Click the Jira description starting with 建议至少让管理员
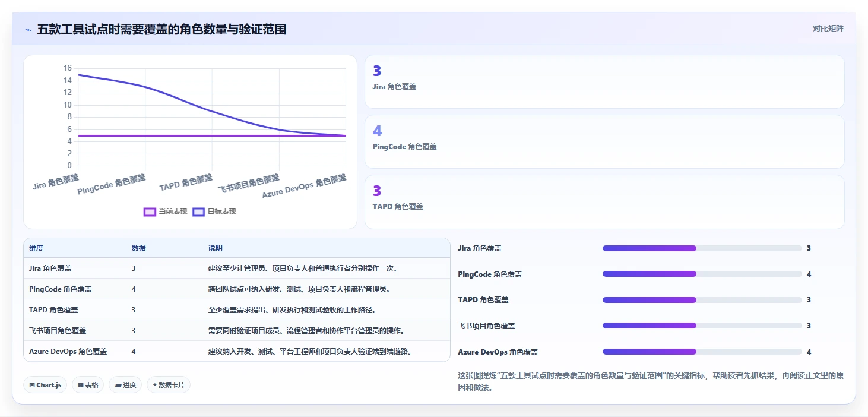Screen dimensions: 868x417 [x=303, y=268]
